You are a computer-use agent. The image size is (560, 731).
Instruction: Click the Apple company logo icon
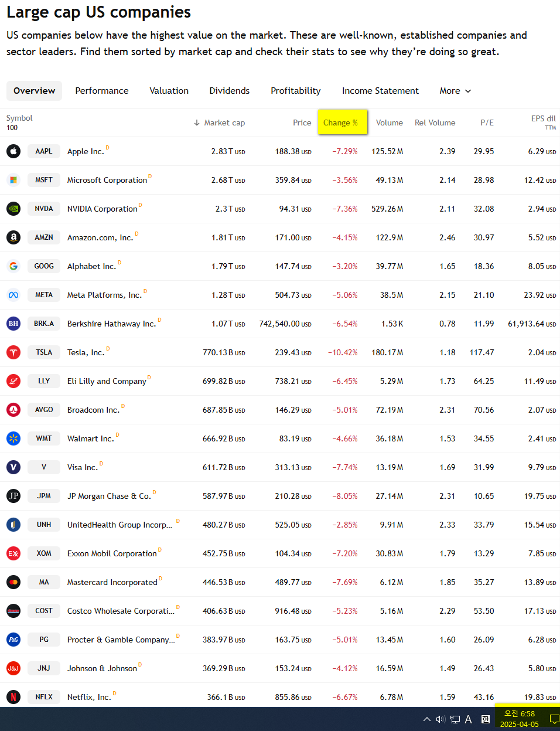click(x=13, y=151)
